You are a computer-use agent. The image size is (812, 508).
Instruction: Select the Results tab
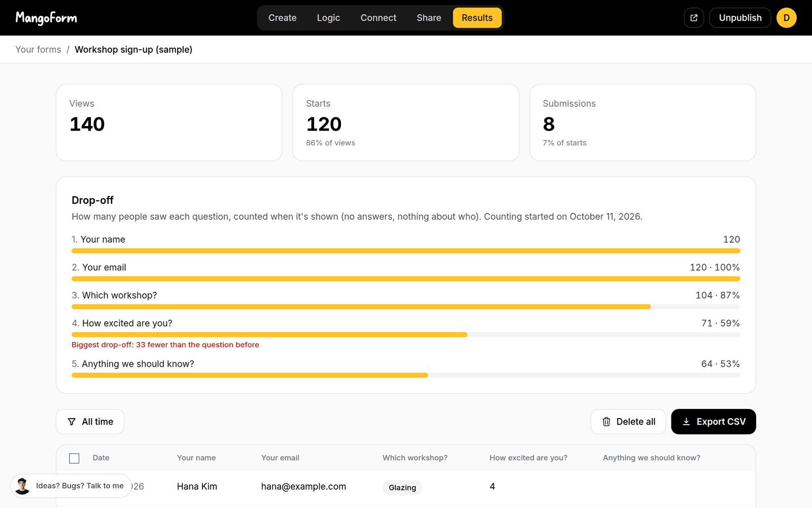[x=477, y=18]
